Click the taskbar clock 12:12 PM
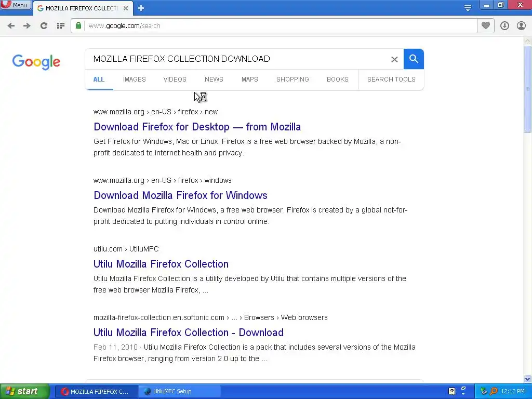The height and width of the screenshot is (399, 532). (513, 392)
